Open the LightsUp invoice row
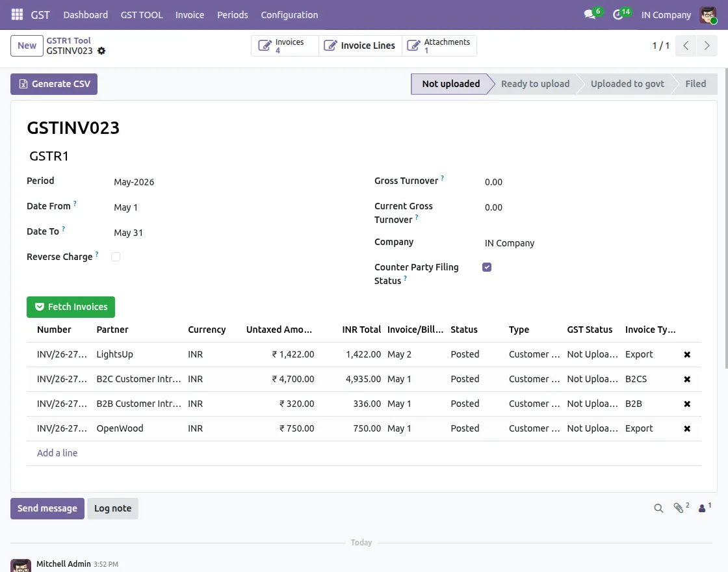Screen dimensions: 728x572 pos(363,355)
